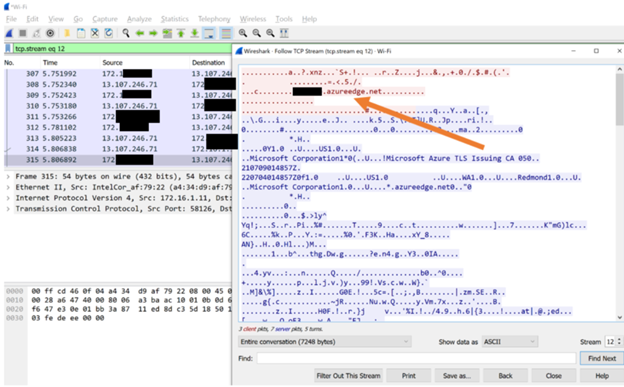The width and height of the screenshot is (624, 387).
Task: Open the Capture menu
Action: click(x=105, y=19)
